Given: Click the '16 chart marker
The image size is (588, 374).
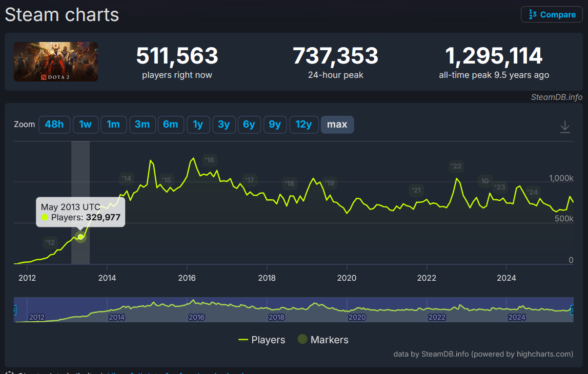Looking at the screenshot, I should click(210, 160).
